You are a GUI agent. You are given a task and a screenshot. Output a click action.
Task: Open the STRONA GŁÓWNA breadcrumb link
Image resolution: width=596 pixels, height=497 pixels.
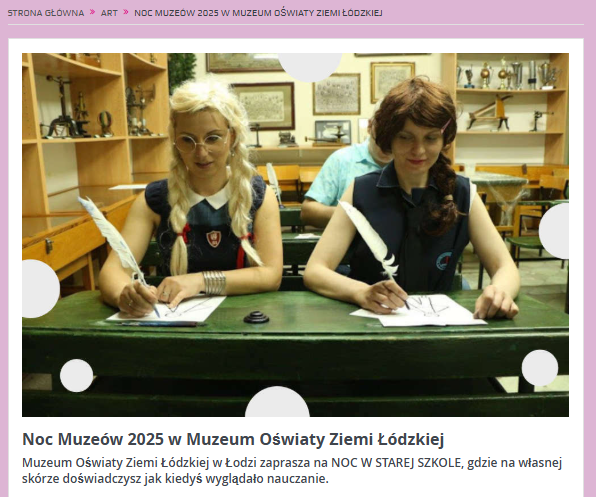pos(46,13)
